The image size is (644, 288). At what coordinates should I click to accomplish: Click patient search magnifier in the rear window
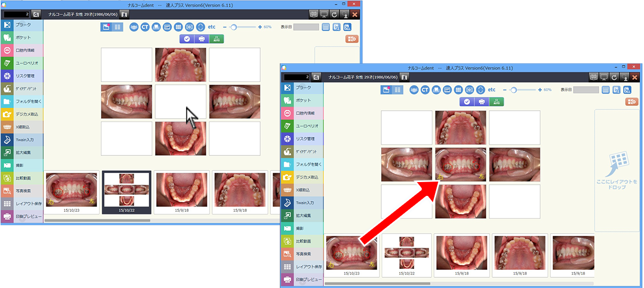[36, 14]
